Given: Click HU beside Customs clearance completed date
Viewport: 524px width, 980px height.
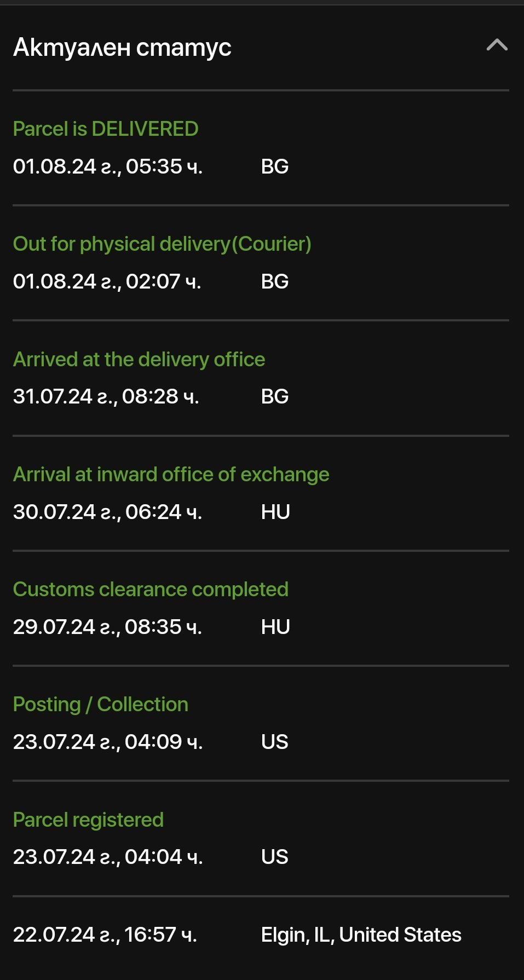Looking at the screenshot, I should (275, 627).
